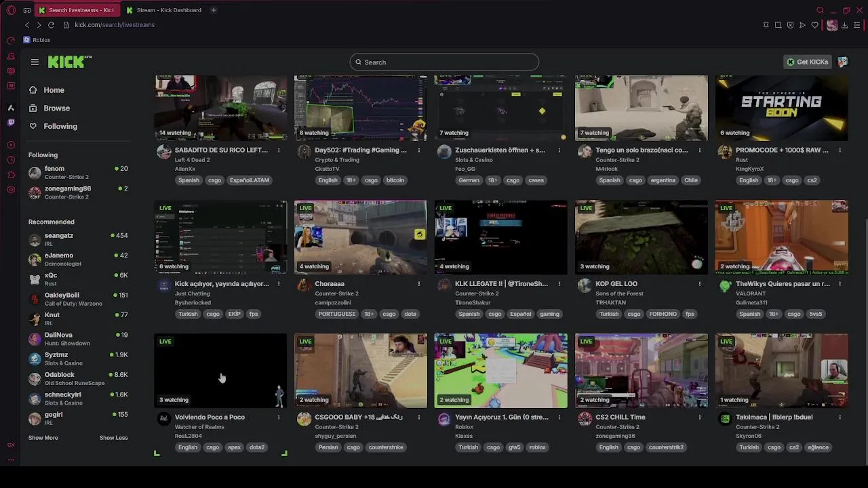868x488 pixels.
Task: Click the browser search icon top right
Action: [820, 10]
